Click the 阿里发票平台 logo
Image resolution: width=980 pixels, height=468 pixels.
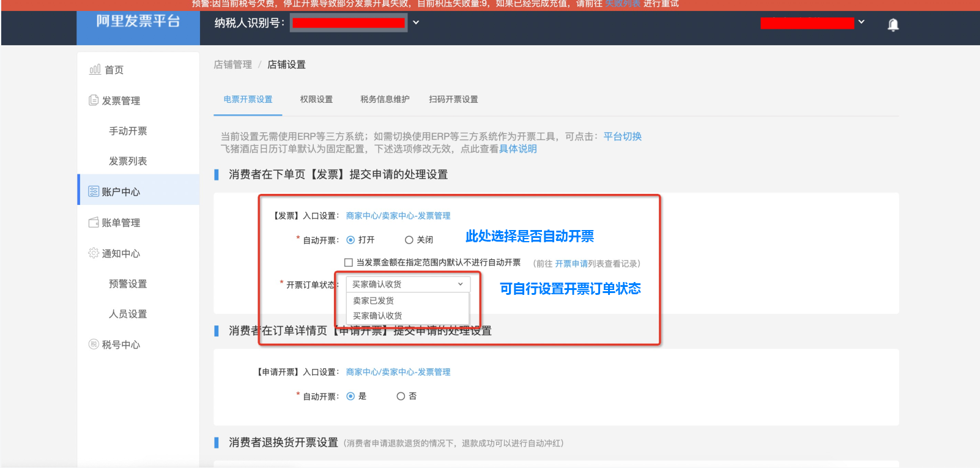click(138, 22)
